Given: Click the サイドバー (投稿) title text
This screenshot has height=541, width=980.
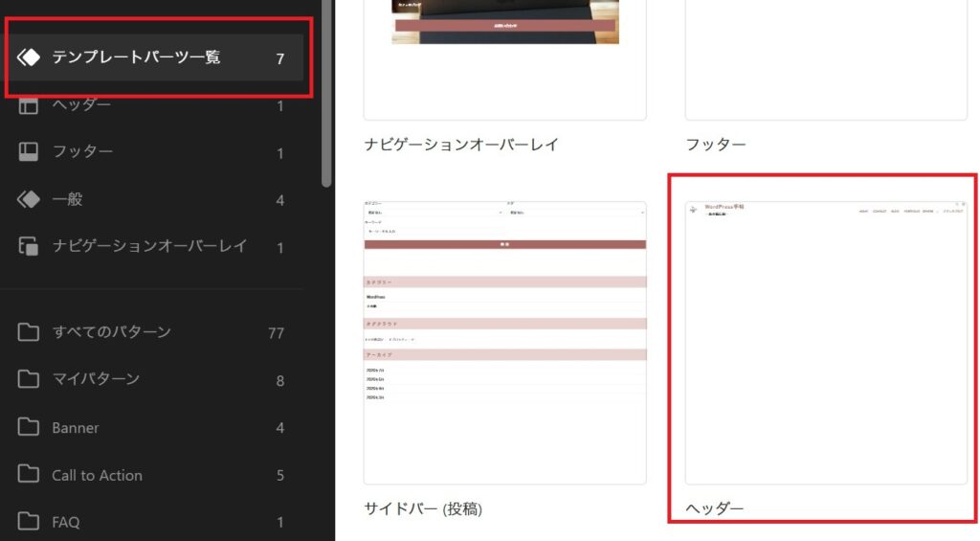Looking at the screenshot, I should coord(423,509).
